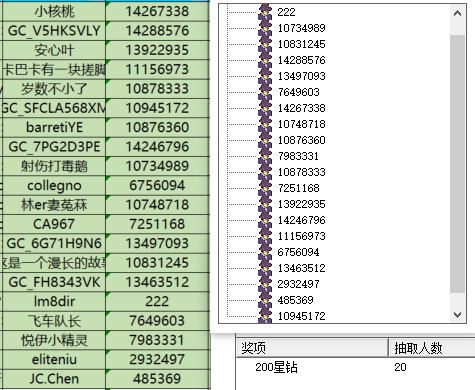Click the person icon beside 2932497 in list
Screen dimensions: 475x390
[x=265, y=284]
